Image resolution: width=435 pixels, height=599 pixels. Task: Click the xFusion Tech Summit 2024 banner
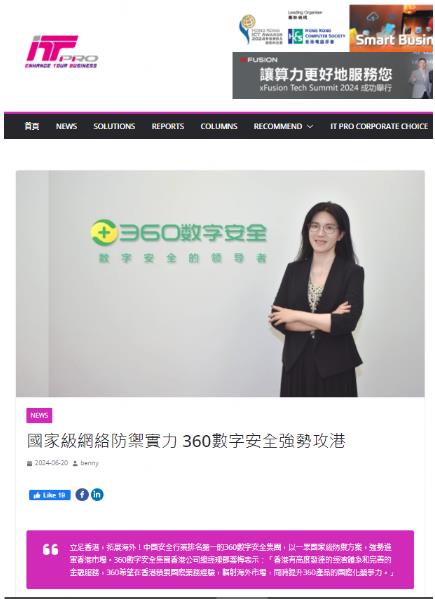point(332,76)
